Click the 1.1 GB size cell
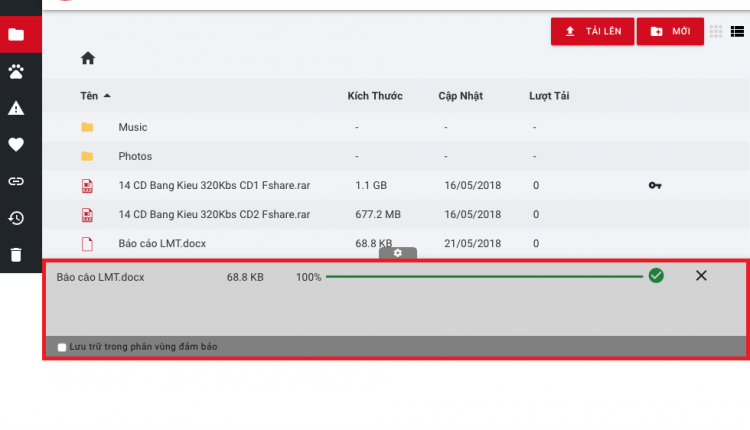This screenshot has width=750, height=430. [371, 186]
